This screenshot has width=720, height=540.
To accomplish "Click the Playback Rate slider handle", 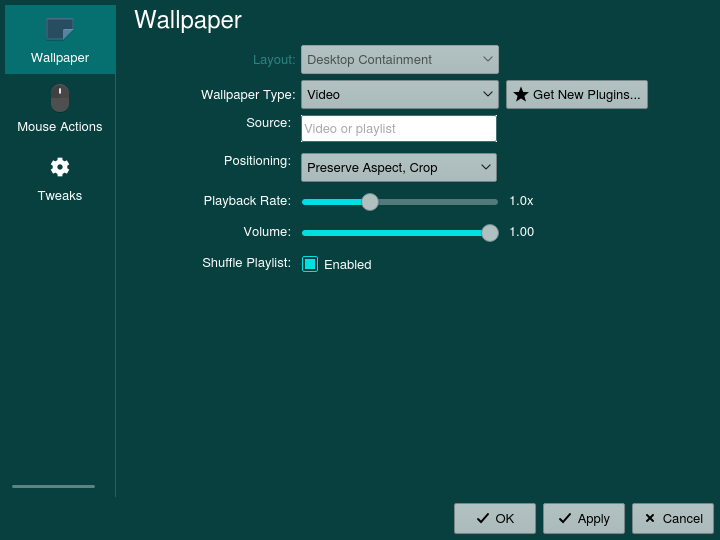I will pos(370,202).
